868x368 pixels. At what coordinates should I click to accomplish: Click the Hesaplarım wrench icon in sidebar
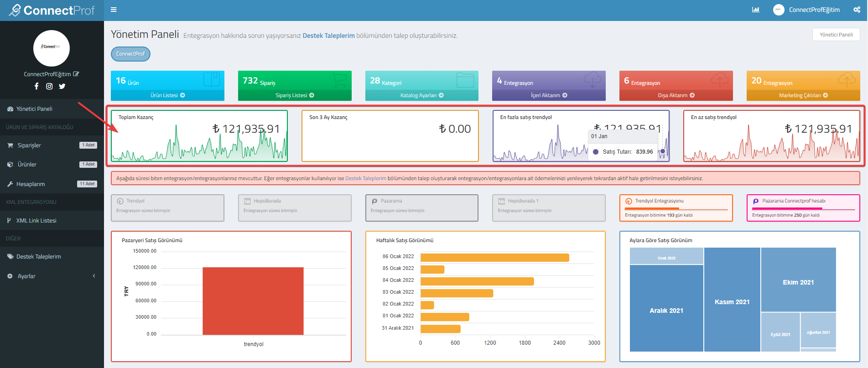point(10,184)
